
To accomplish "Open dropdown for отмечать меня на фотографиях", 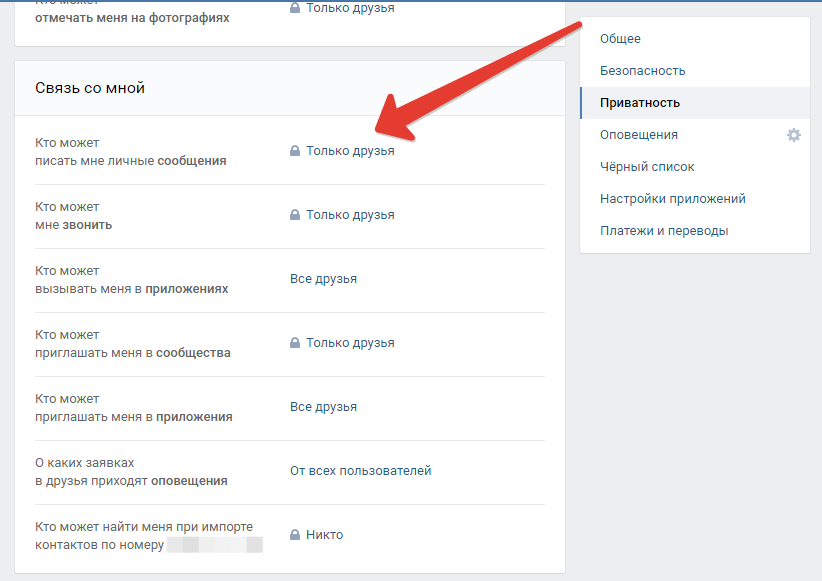I will [x=350, y=7].
